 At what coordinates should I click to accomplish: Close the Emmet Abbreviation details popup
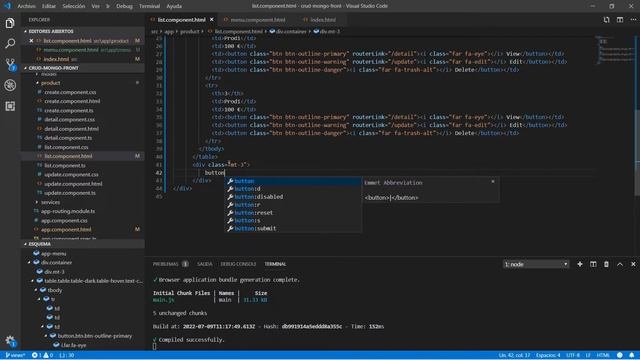pyautogui.click(x=493, y=181)
